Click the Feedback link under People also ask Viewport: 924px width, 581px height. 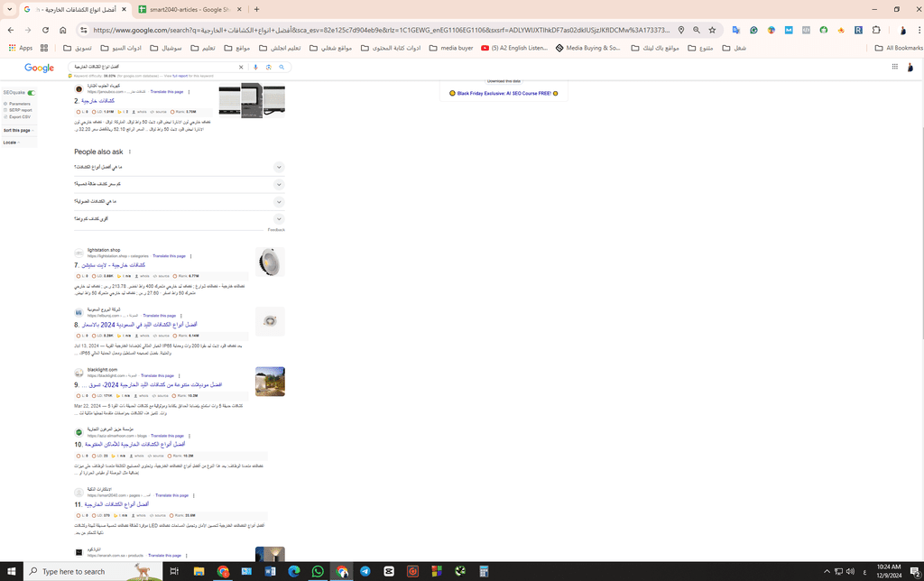[276, 230]
